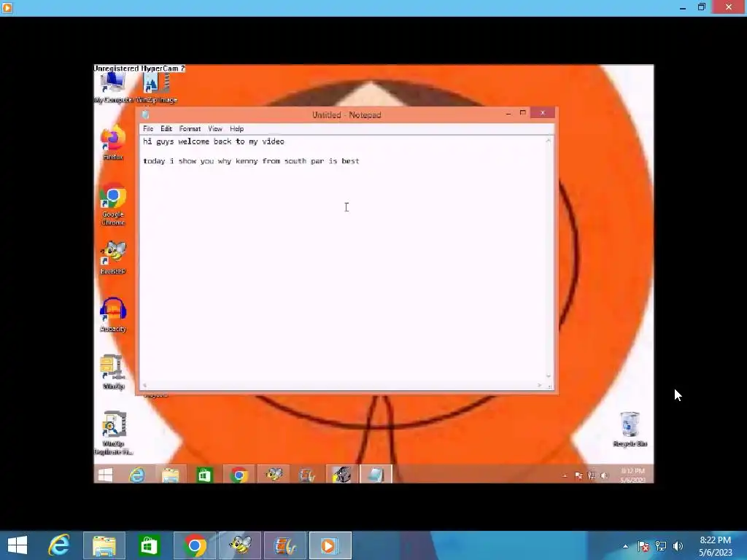Click File Explorer in recorded taskbar

170,475
